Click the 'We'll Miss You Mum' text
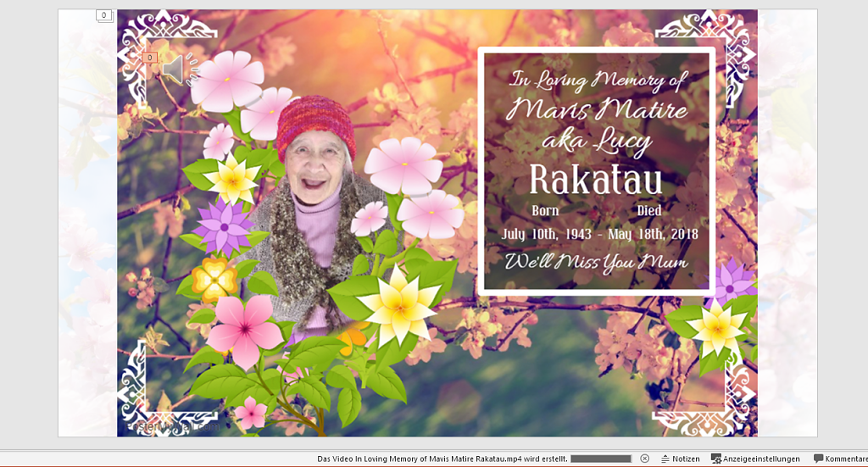Image resolution: width=868 pixels, height=467 pixels. pos(596,262)
